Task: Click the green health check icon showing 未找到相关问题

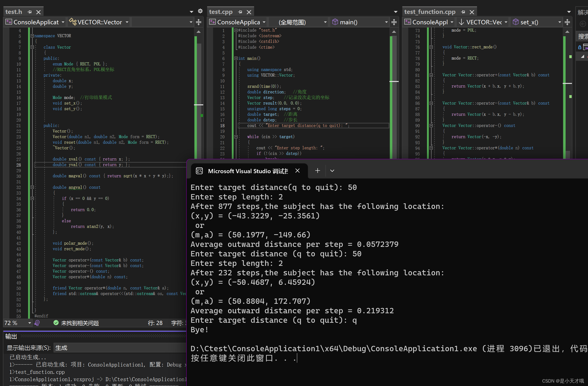Action: coord(56,323)
